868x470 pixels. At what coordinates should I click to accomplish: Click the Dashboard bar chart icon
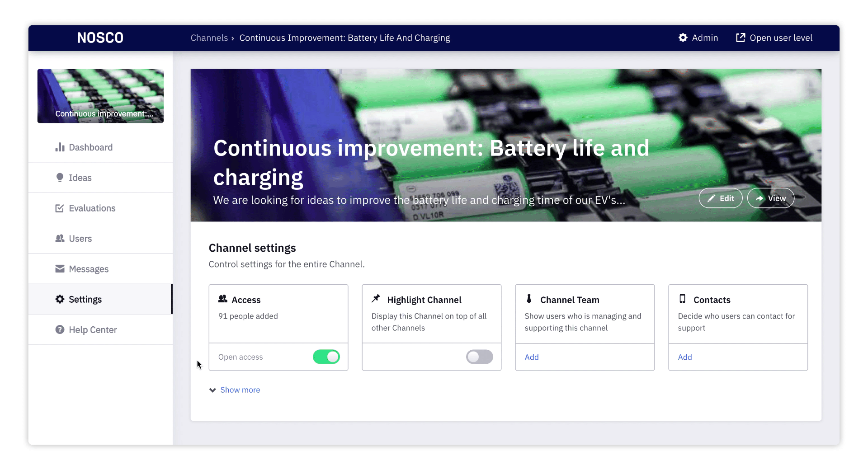tap(60, 147)
